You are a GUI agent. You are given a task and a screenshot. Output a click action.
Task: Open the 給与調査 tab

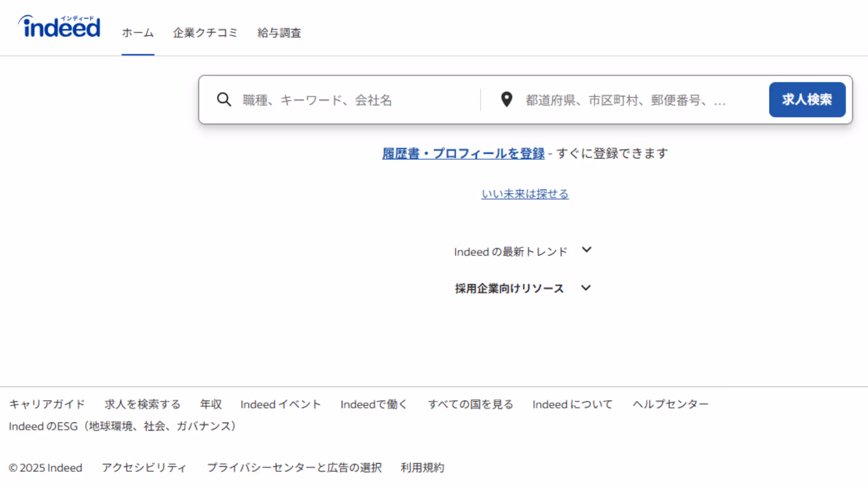pyautogui.click(x=279, y=33)
